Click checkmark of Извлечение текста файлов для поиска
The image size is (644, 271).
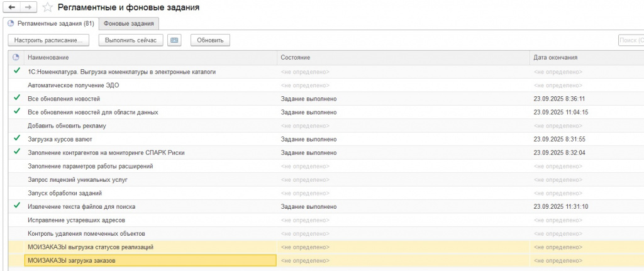click(16, 206)
